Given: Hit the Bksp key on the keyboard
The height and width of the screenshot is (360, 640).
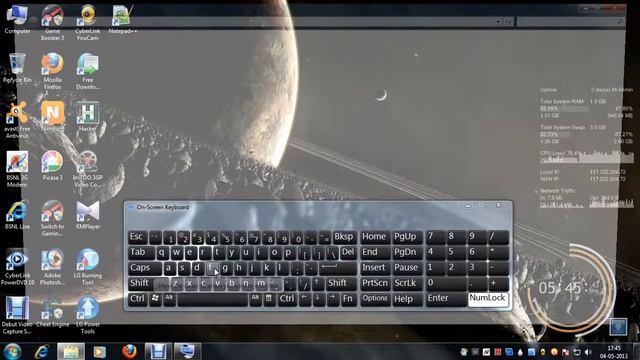Looking at the screenshot, I should coord(344,237).
